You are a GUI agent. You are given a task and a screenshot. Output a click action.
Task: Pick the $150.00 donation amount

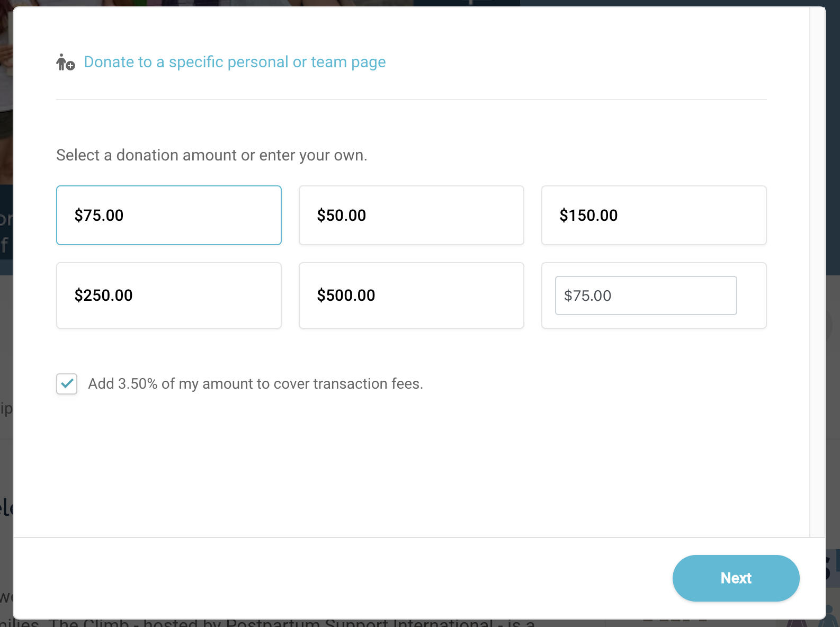(654, 215)
